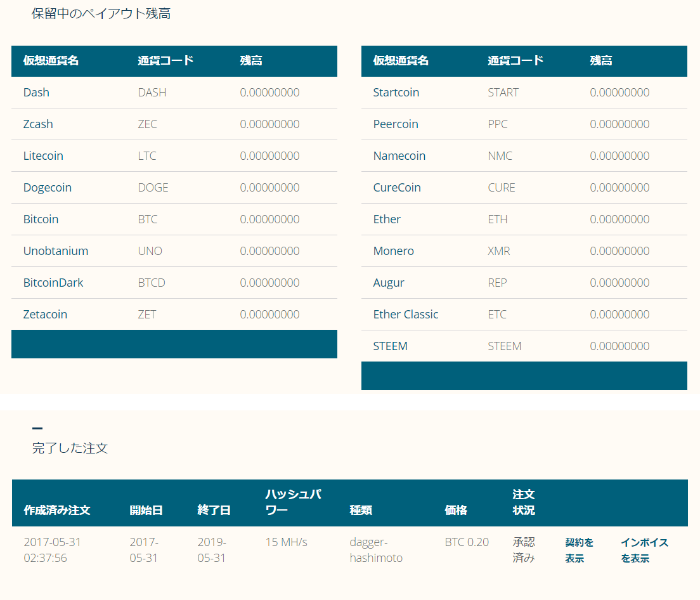Click the Unobtanium entry

click(x=56, y=251)
